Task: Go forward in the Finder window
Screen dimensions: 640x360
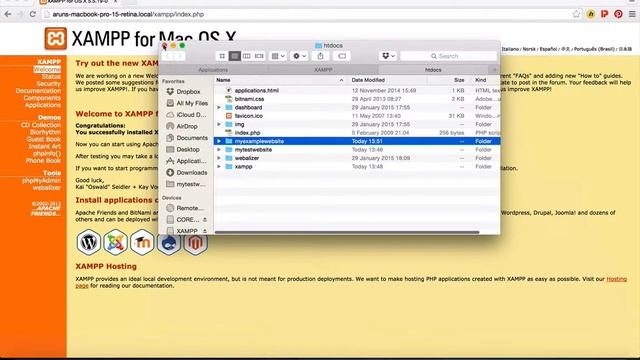Action: pos(179,56)
